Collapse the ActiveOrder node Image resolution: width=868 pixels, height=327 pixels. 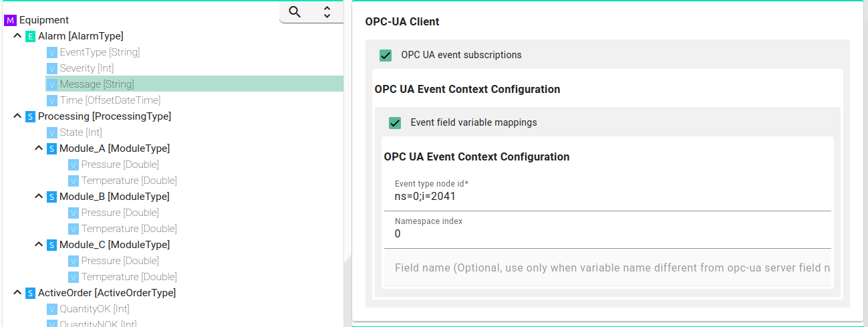(x=17, y=293)
